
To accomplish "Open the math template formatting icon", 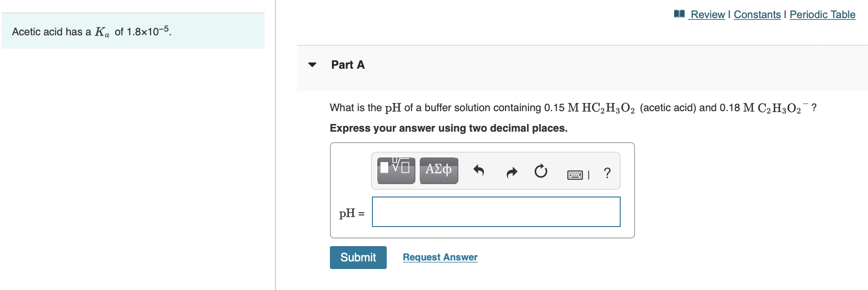I will point(395,170).
